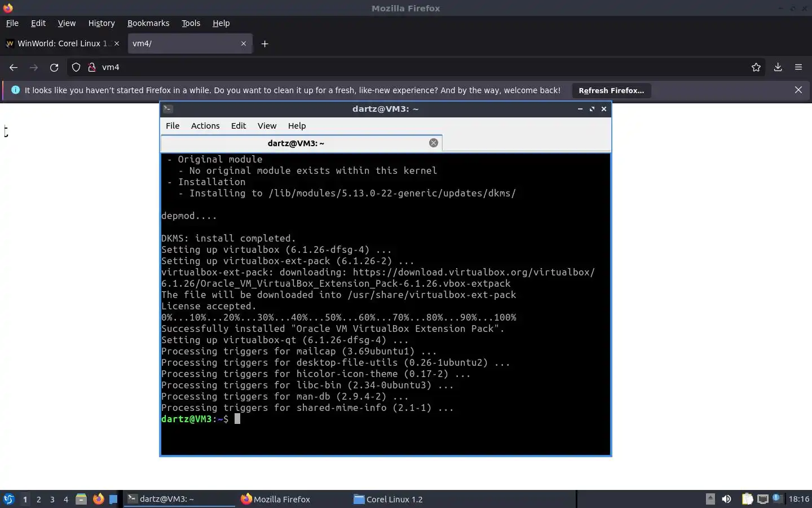Viewport: 812px width, 508px height.
Task: Switch to workspace 2
Action: click(x=38, y=499)
